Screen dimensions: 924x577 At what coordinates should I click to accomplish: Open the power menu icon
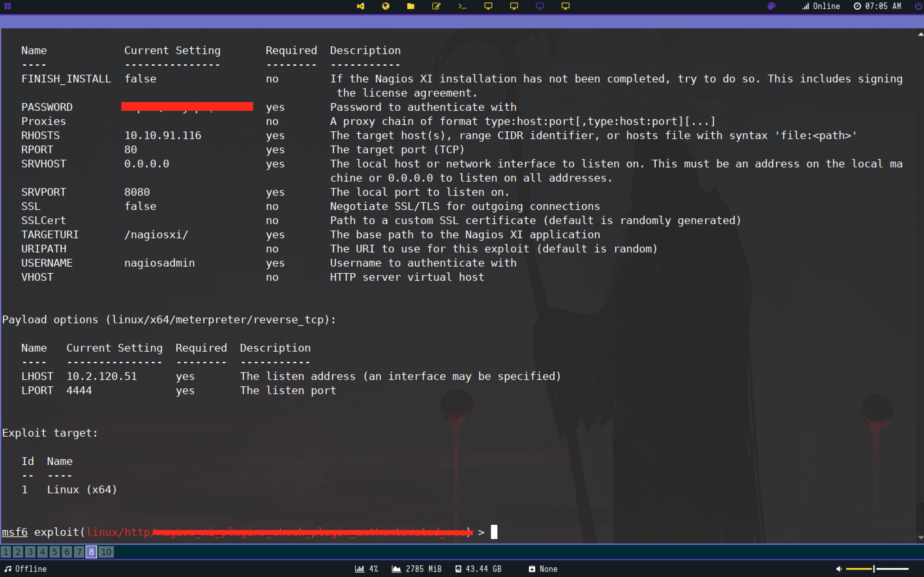click(918, 6)
